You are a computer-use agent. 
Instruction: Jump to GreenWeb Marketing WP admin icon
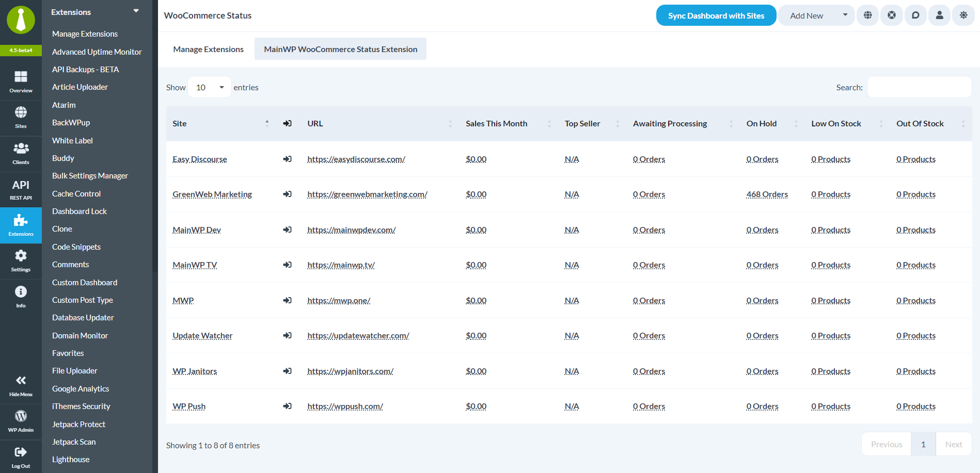(288, 194)
